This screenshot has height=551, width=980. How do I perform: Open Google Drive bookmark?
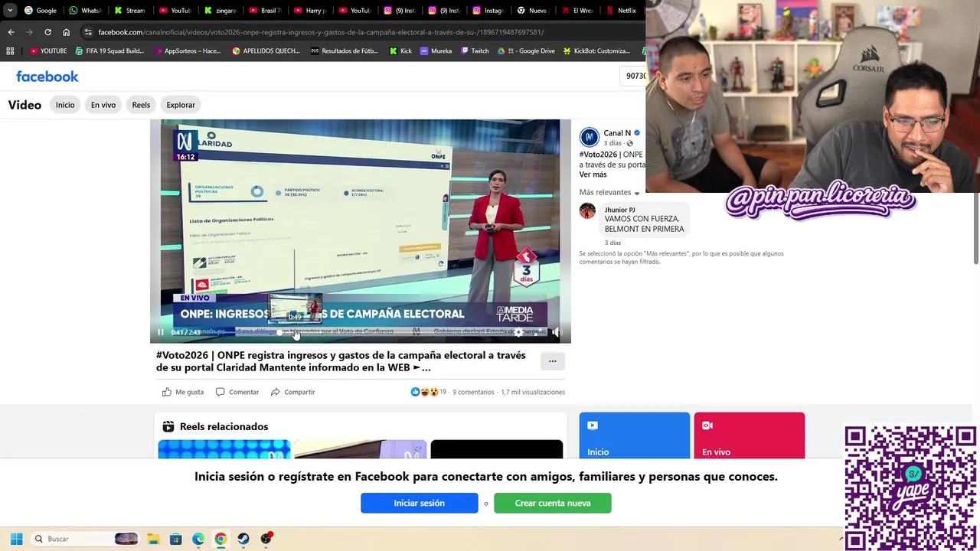click(526, 51)
